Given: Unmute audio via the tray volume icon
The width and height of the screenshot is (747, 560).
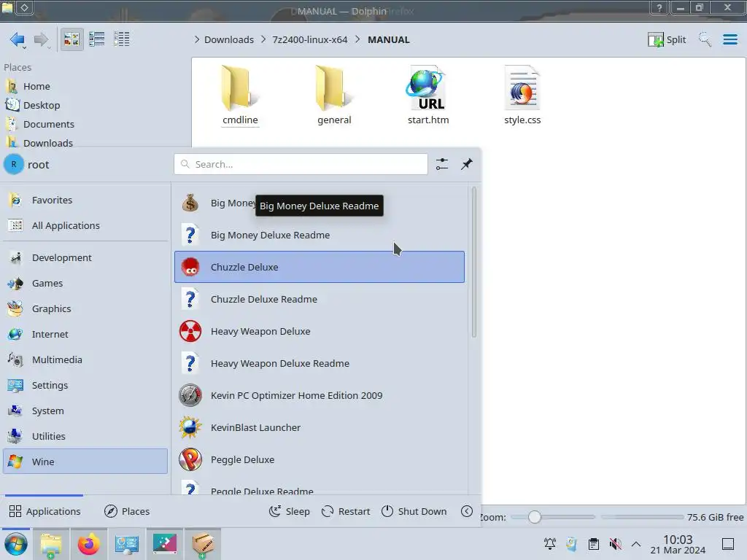Looking at the screenshot, I should [x=615, y=543].
